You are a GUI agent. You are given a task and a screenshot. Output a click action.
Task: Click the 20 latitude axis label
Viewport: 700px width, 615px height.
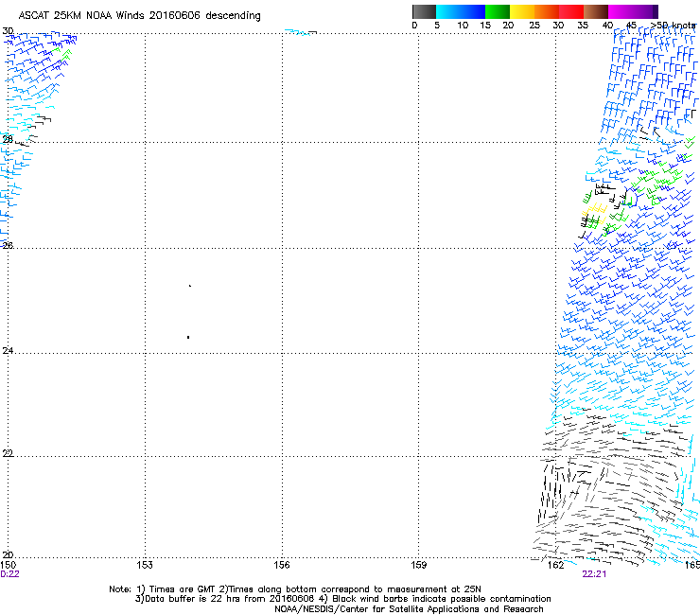point(8,554)
